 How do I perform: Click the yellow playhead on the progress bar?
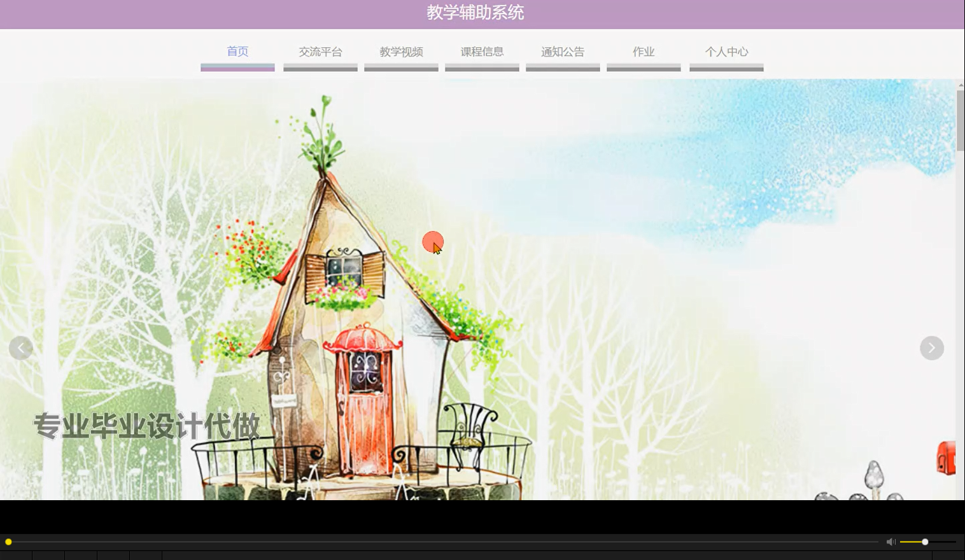click(8, 542)
